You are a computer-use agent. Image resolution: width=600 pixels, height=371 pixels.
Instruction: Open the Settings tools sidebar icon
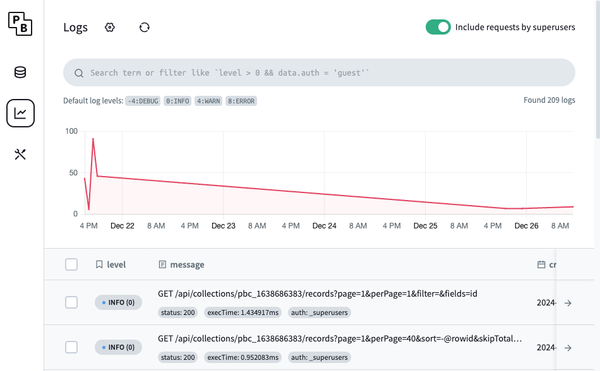[20, 155]
